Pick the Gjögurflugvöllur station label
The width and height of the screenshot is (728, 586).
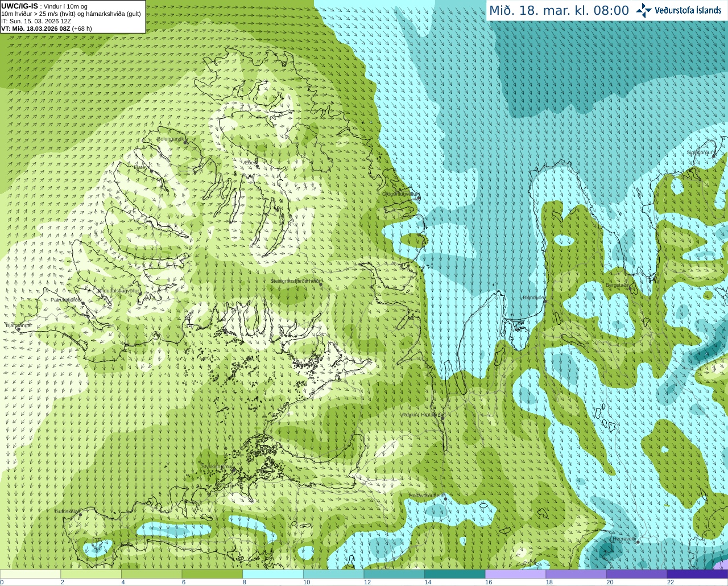click(400, 194)
